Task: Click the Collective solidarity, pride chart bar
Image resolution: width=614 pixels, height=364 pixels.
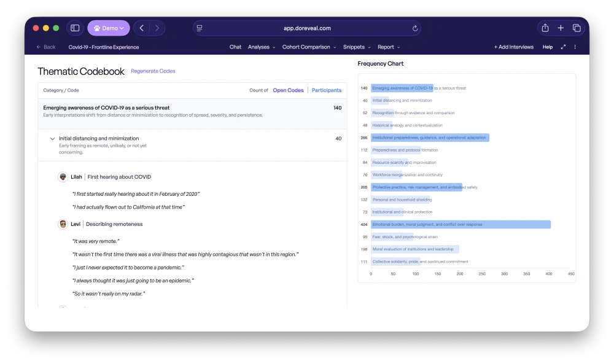Action: (x=395, y=262)
